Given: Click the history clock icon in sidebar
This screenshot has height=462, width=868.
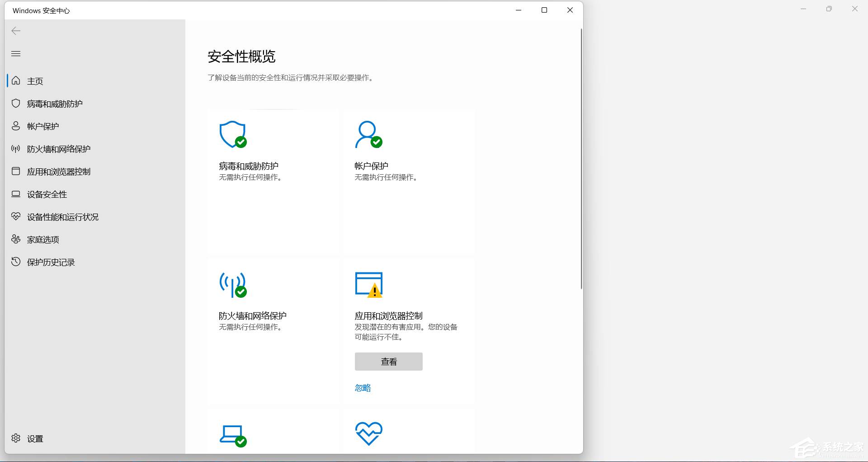Looking at the screenshot, I should tap(16, 262).
